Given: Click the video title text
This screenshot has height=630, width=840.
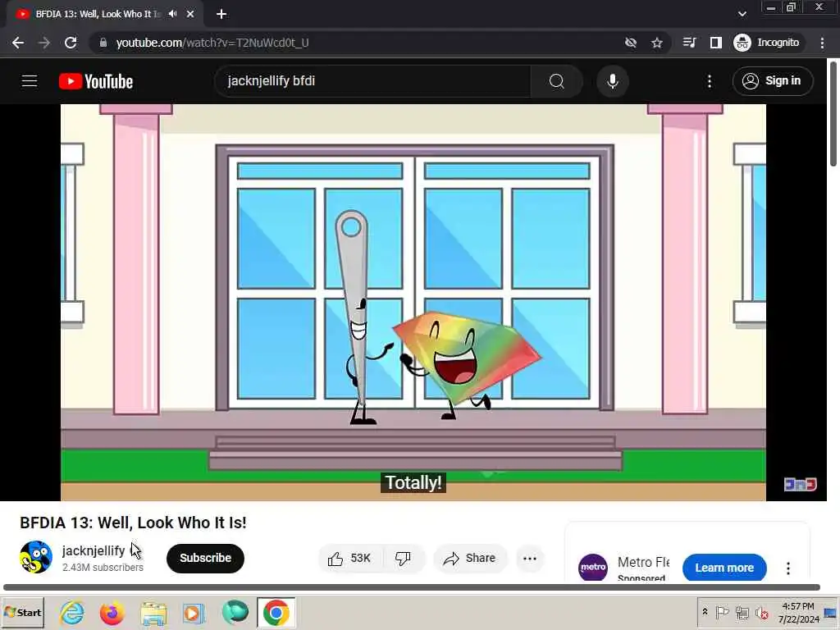Looking at the screenshot, I should [x=133, y=523].
